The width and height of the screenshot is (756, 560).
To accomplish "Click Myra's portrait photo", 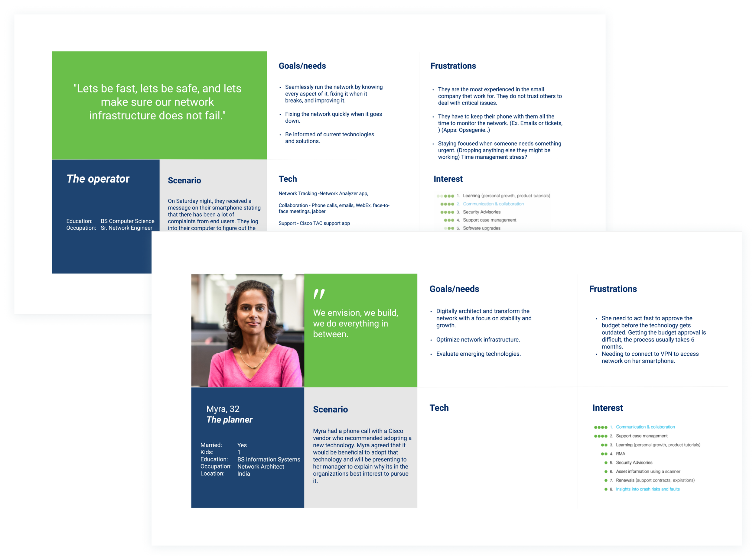I will pos(247,330).
